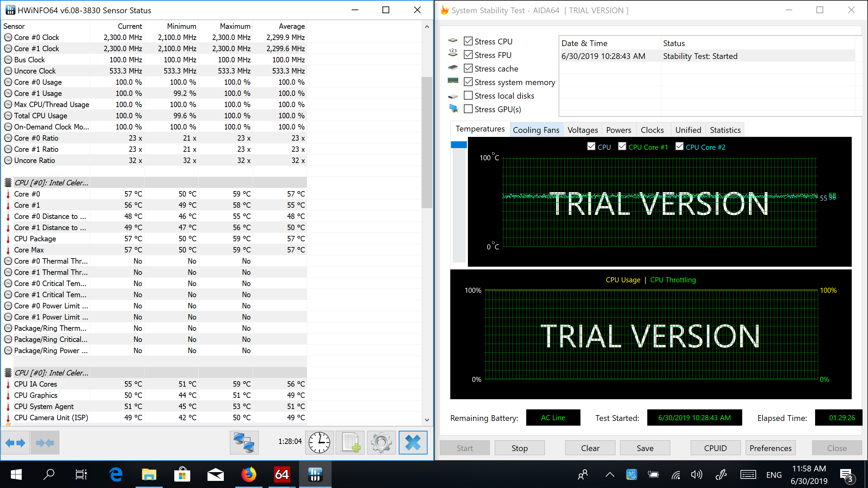Click sensor list scroll up arrow
The width and height of the screenshot is (868, 488).
click(427, 26)
